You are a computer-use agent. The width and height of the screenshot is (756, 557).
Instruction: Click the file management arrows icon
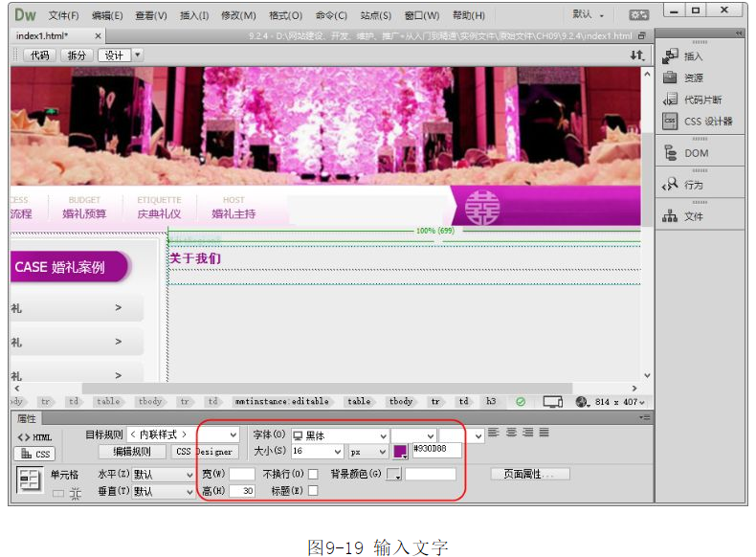click(636, 56)
